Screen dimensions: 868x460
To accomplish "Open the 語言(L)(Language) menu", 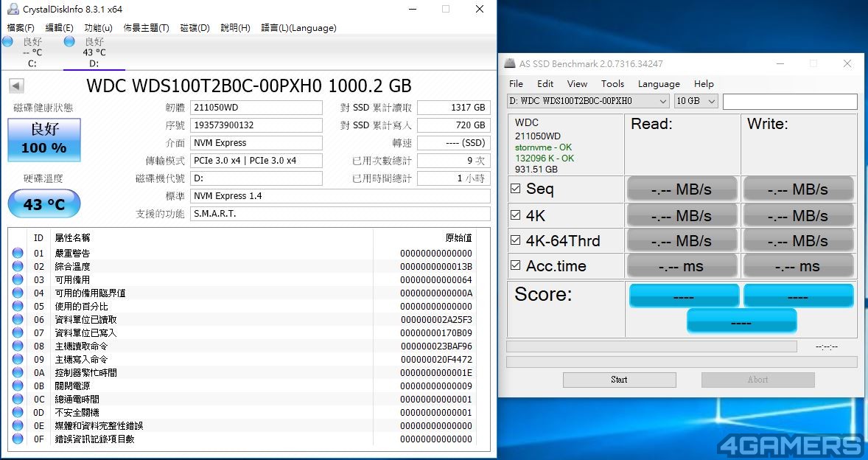I will click(x=299, y=28).
